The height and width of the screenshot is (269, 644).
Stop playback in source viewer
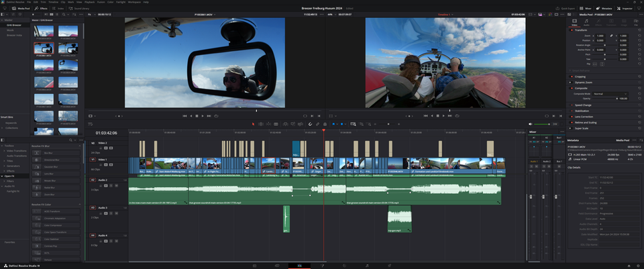point(197,116)
